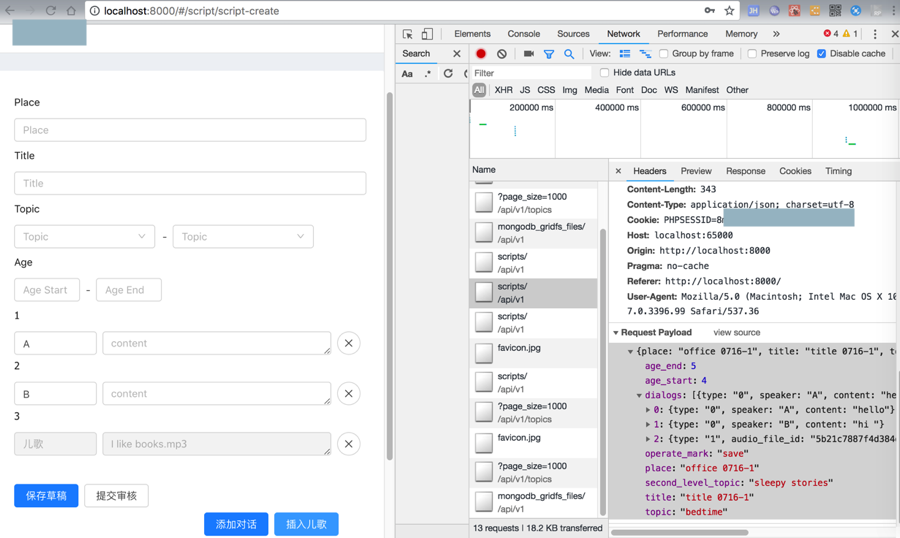Open the Timing tab of request
The image size is (900, 538).
pos(838,171)
